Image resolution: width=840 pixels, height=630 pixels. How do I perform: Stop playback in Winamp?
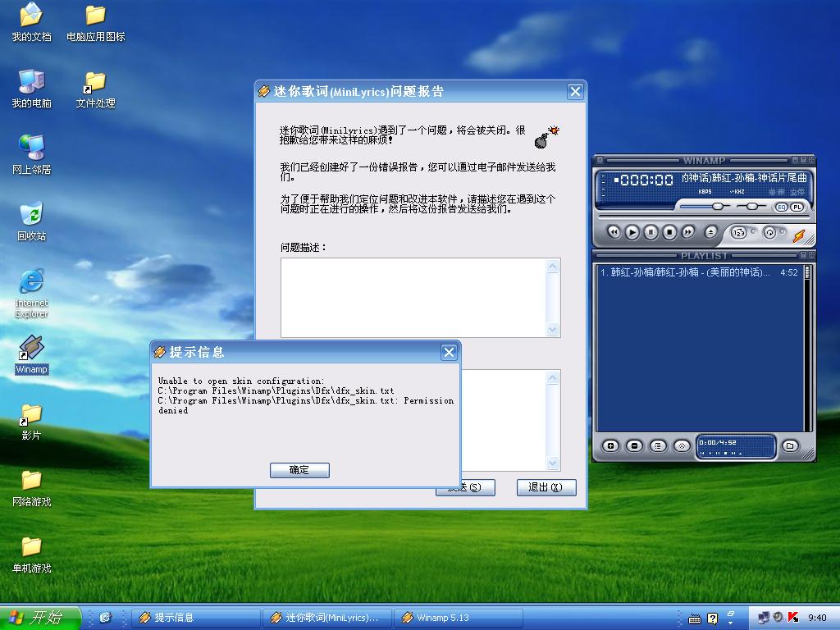pos(669,232)
